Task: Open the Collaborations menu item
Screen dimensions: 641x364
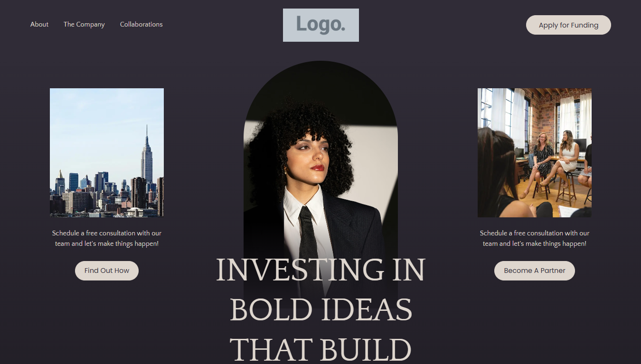Action: (141, 24)
